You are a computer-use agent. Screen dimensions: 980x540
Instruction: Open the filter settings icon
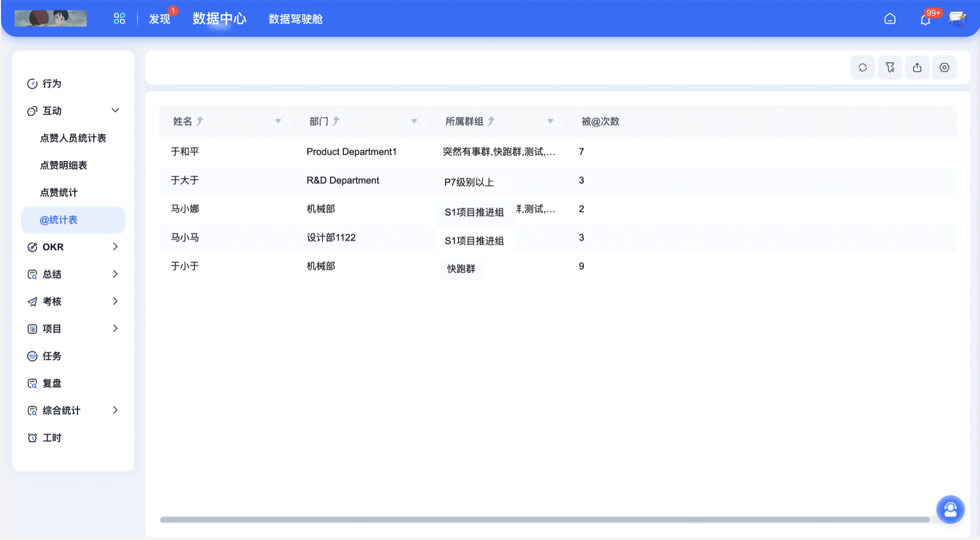click(x=890, y=67)
